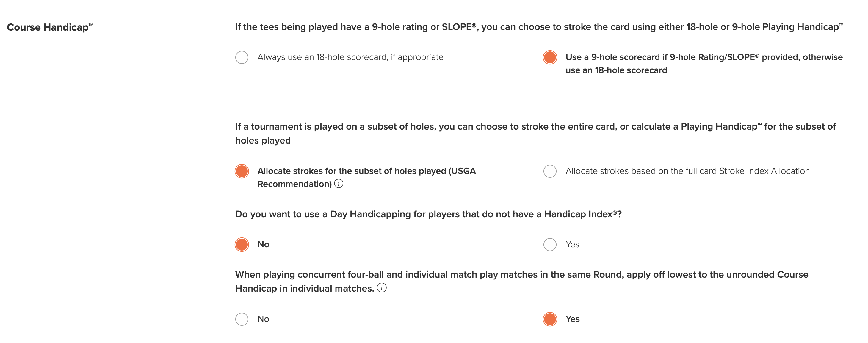The image size is (868, 343).
Task: Click the Day Handicapping question text
Action: tap(428, 214)
